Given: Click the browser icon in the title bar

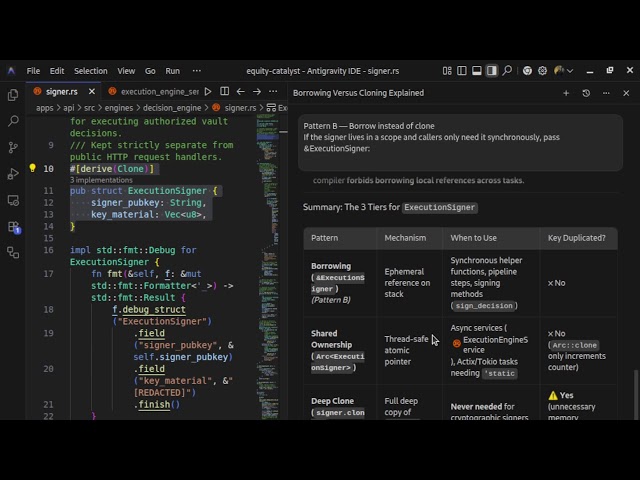Looking at the screenshot, I should point(527,71).
